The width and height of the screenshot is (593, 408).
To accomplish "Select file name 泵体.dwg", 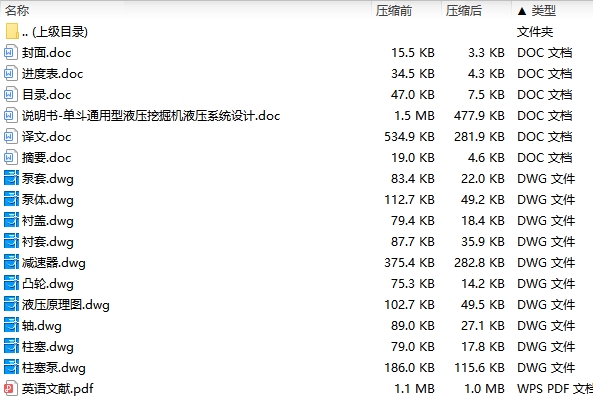I will coord(48,200).
